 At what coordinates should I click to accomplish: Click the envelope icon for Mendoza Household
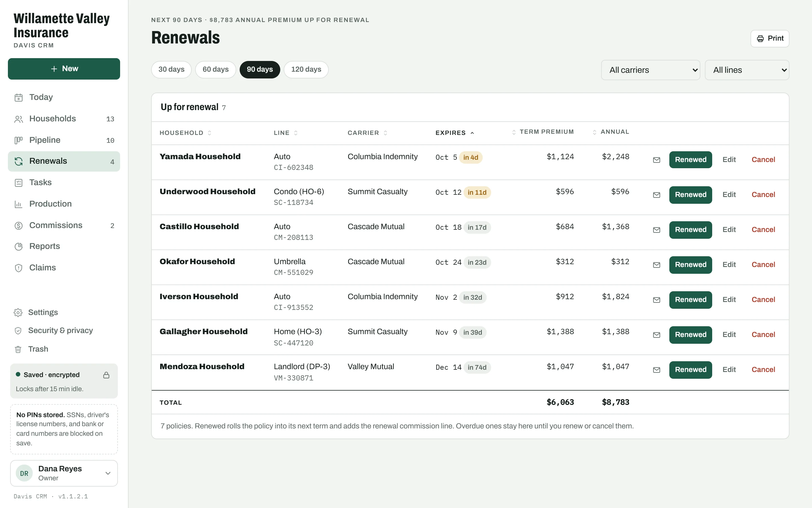pos(656,370)
